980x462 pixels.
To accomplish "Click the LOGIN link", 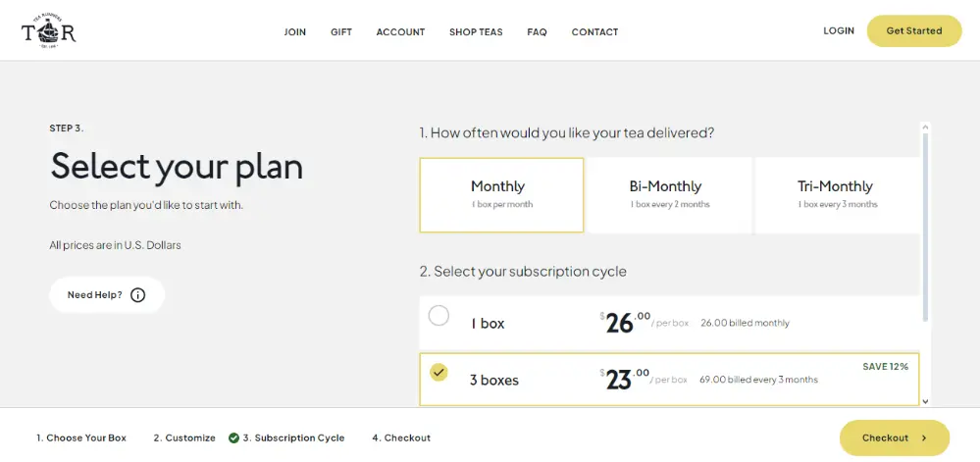I will (x=839, y=31).
